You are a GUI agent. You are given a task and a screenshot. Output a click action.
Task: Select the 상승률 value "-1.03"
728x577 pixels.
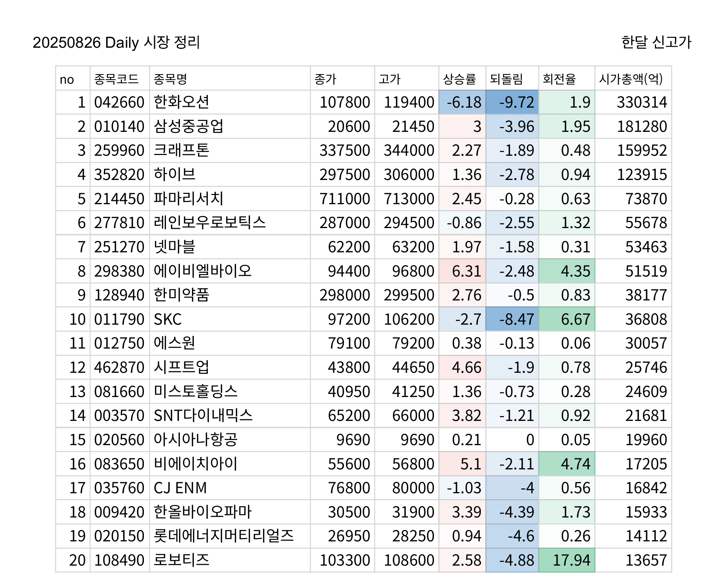click(464, 488)
